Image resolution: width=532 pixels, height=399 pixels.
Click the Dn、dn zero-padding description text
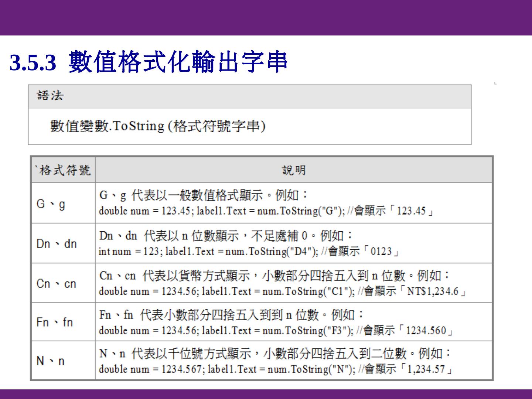(226, 235)
